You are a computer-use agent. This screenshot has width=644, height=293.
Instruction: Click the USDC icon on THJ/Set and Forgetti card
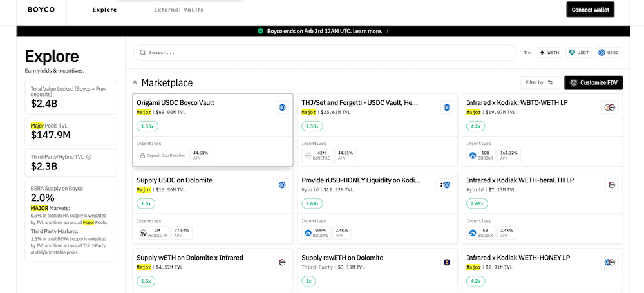click(446, 108)
